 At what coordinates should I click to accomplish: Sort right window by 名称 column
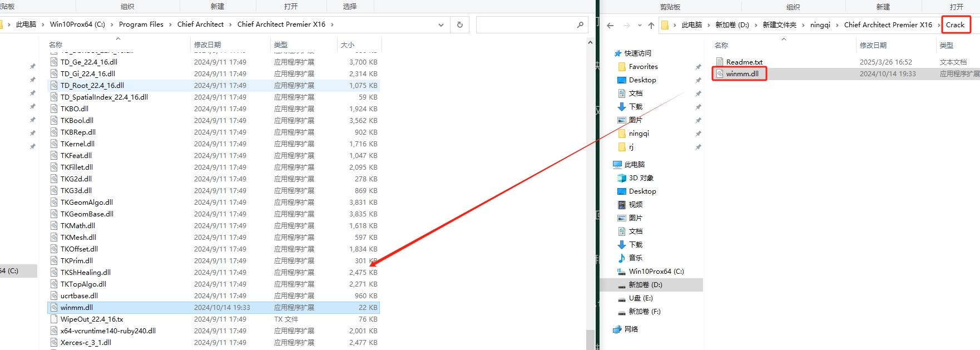(x=721, y=45)
